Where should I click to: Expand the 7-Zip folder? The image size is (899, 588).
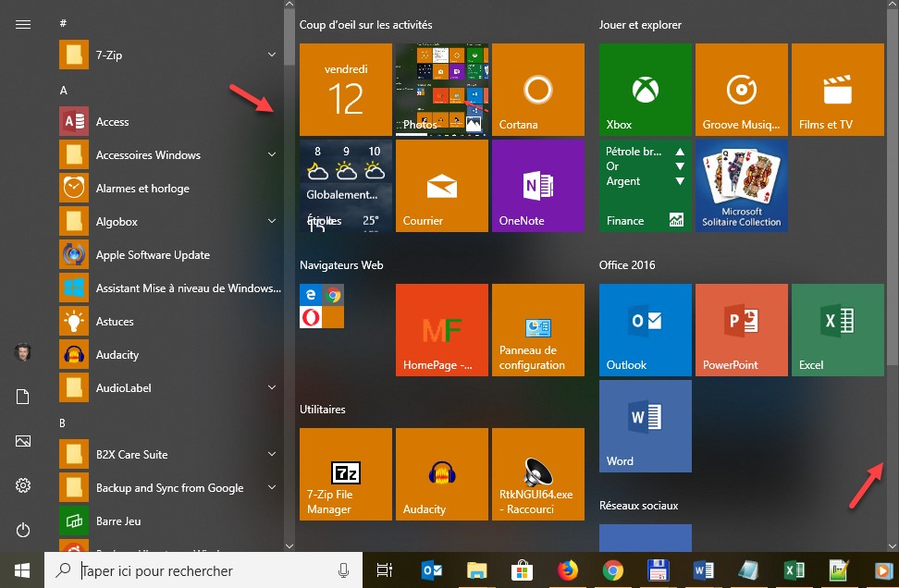[272, 55]
